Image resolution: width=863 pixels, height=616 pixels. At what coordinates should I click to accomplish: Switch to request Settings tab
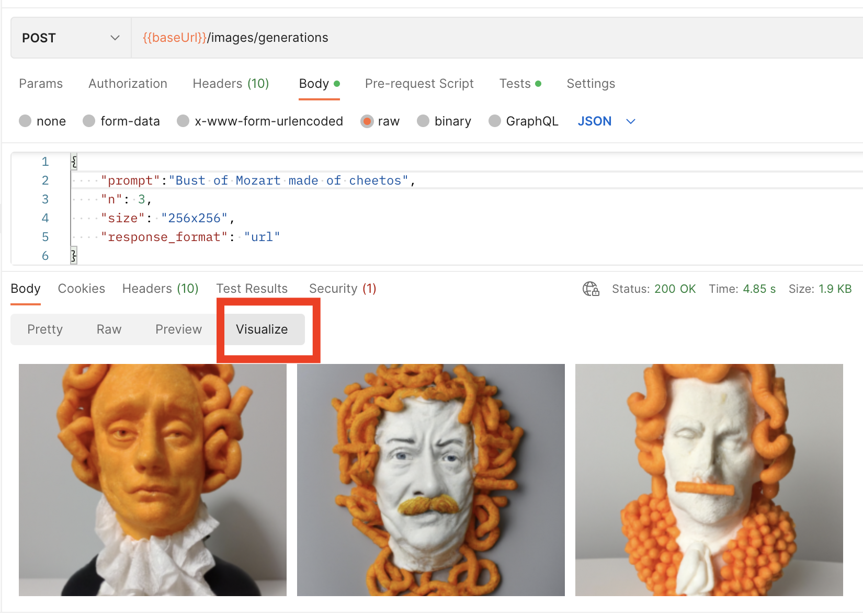[x=591, y=84]
